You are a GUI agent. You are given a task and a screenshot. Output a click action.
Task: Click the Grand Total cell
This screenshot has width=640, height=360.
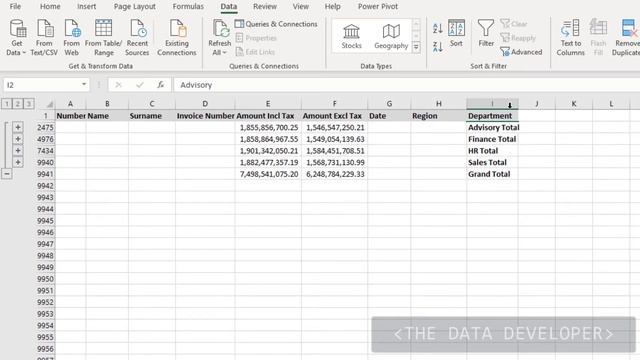(x=492, y=174)
